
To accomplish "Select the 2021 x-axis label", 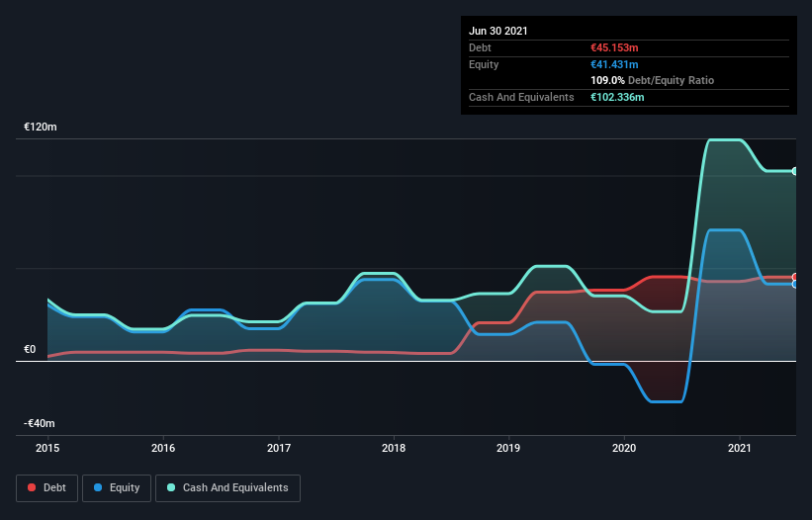I will [740, 448].
